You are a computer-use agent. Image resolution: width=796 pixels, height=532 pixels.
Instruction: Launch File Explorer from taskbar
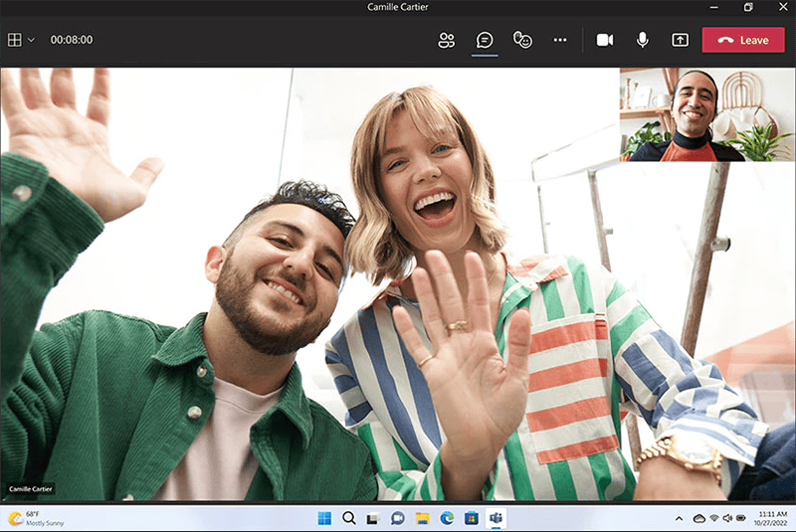tap(422, 518)
